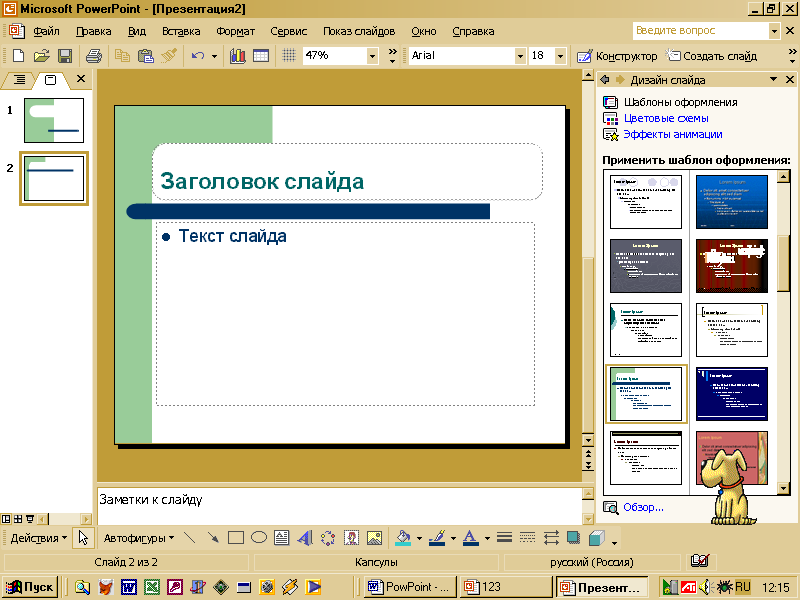The width and height of the screenshot is (800, 600).
Task: Open the Формат menu
Action: [x=235, y=31]
